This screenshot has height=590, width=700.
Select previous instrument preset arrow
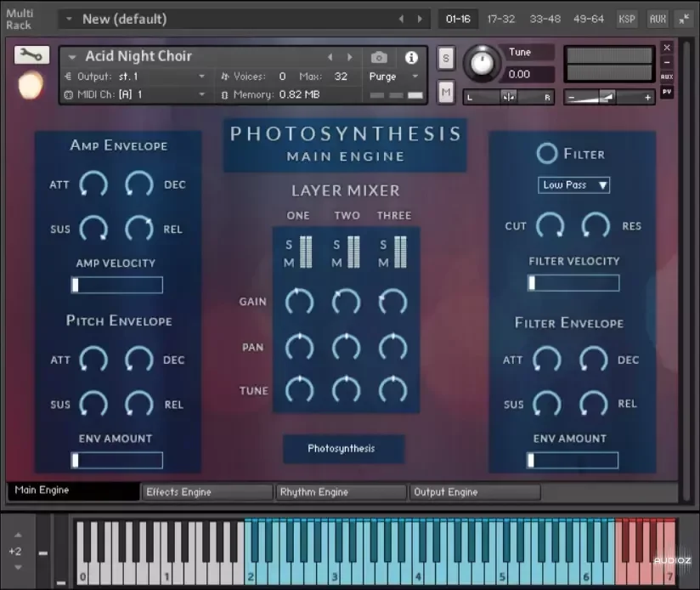(330, 57)
